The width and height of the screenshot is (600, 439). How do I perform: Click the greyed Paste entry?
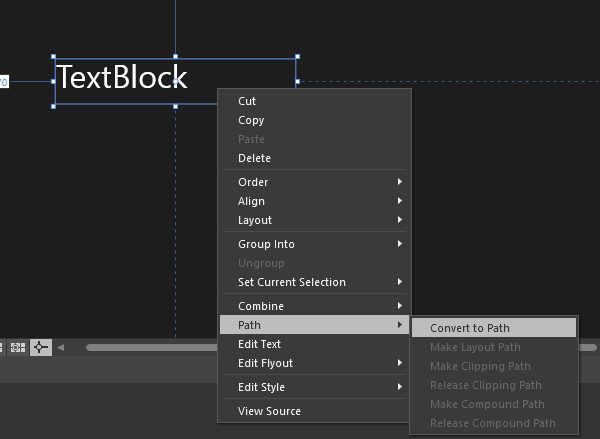click(x=315, y=139)
